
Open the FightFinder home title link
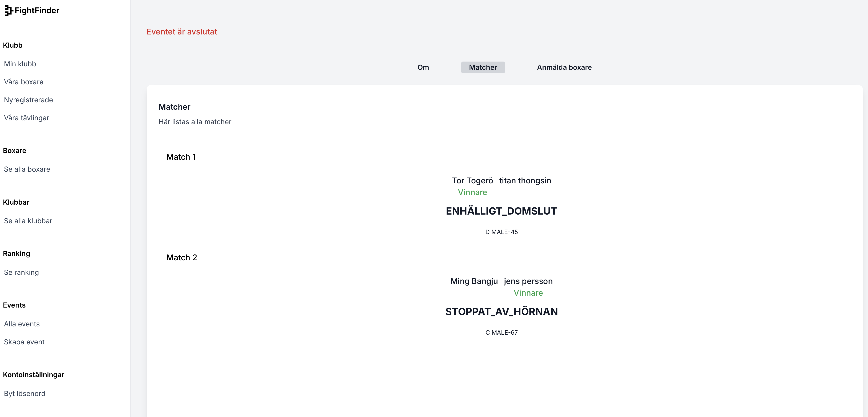pyautogui.click(x=37, y=11)
